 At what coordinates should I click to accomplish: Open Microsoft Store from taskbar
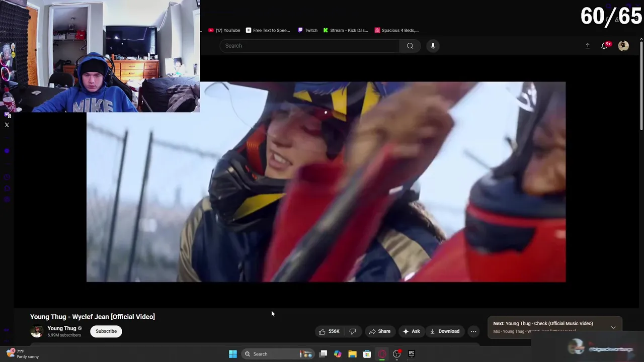tap(367, 354)
